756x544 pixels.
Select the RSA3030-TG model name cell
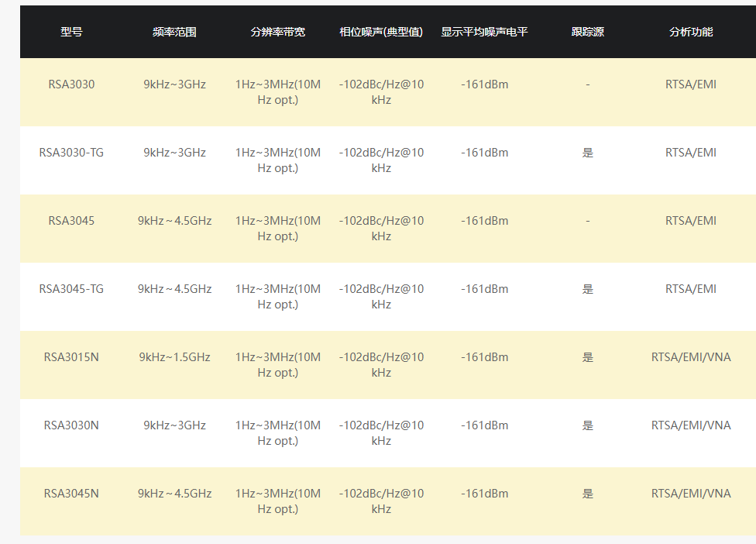tap(71, 153)
